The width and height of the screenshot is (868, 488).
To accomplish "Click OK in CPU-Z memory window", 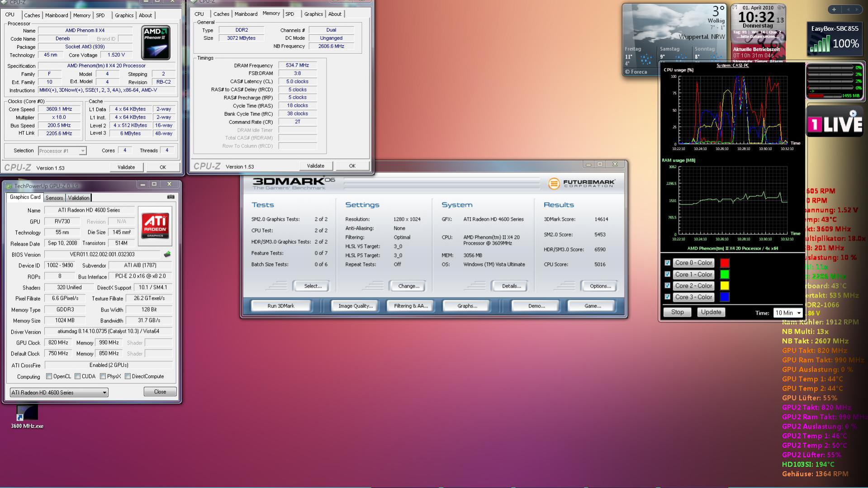I will coord(352,166).
